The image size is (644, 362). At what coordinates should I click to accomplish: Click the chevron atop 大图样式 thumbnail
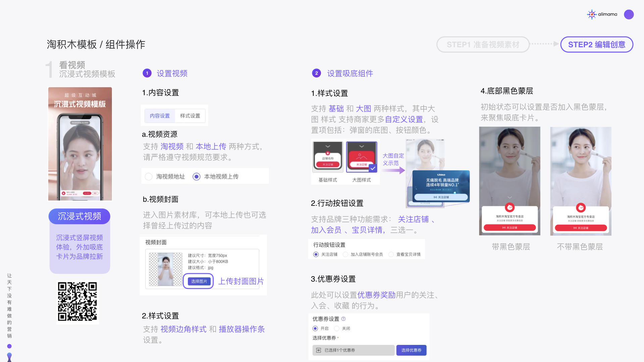click(362, 146)
